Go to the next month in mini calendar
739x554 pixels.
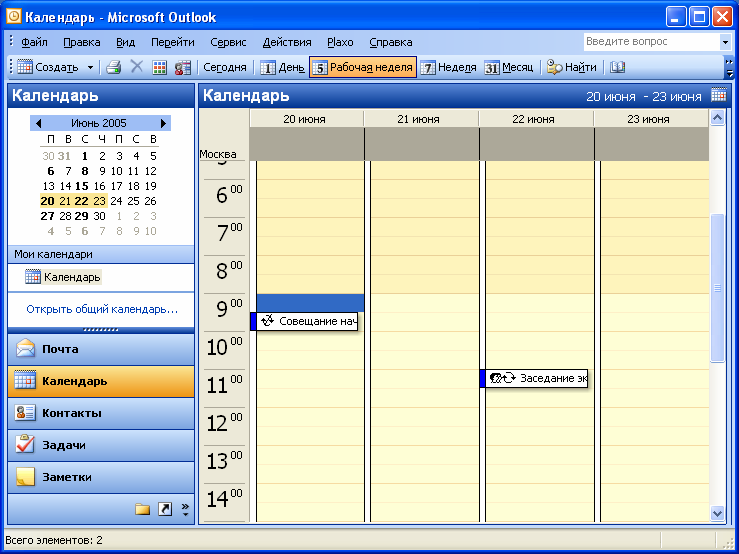click(163, 123)
